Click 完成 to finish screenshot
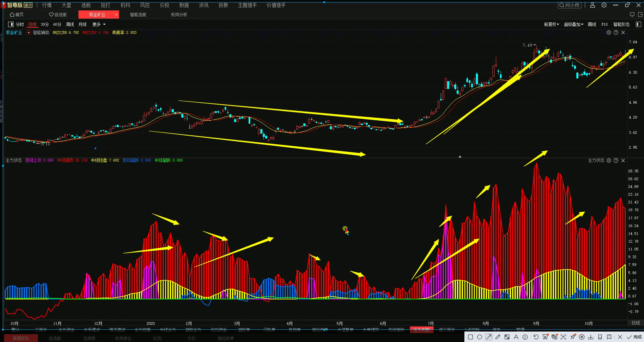Image resolution: width=644 pixels, height=342 pixels. [635, 337]
